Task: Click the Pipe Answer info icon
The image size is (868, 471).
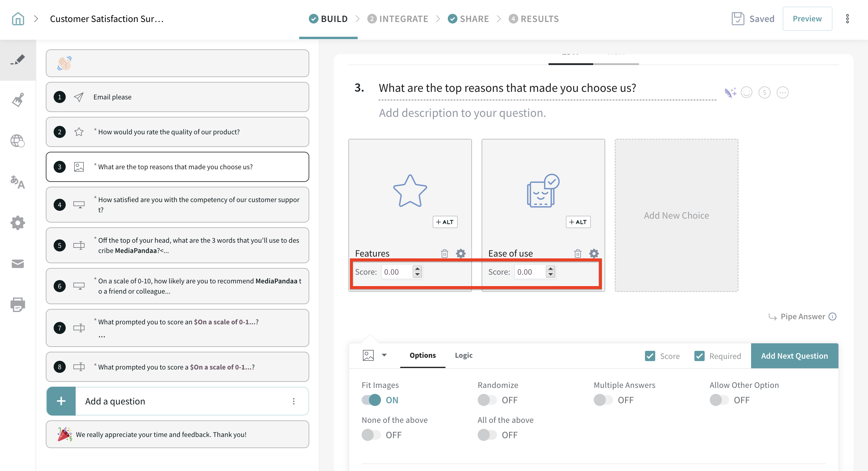Action: [832, 317]
